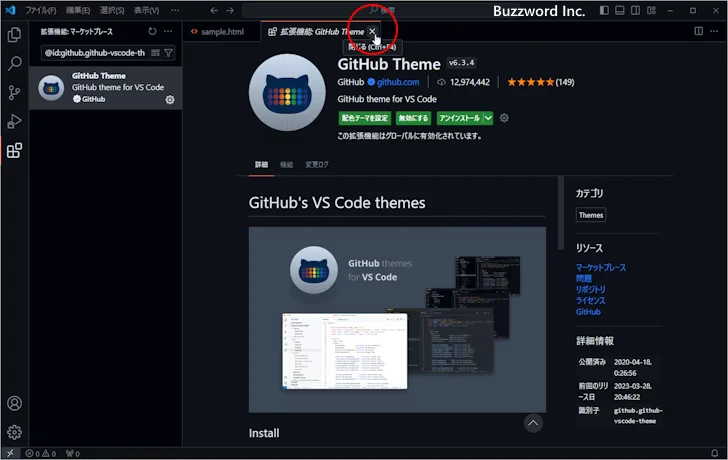Open customize layout icon
This screenshot has width=728, height=460.
(x=651, y=10)
